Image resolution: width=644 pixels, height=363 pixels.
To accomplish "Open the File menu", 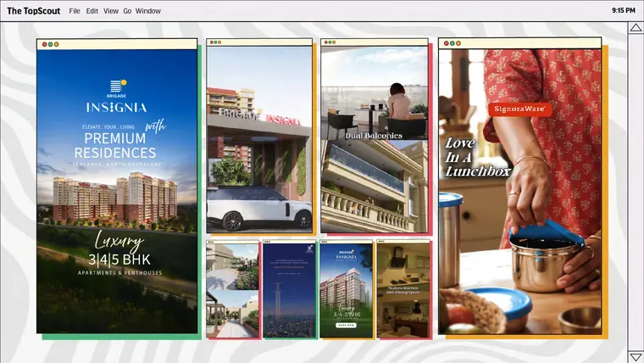I will 75,11.
